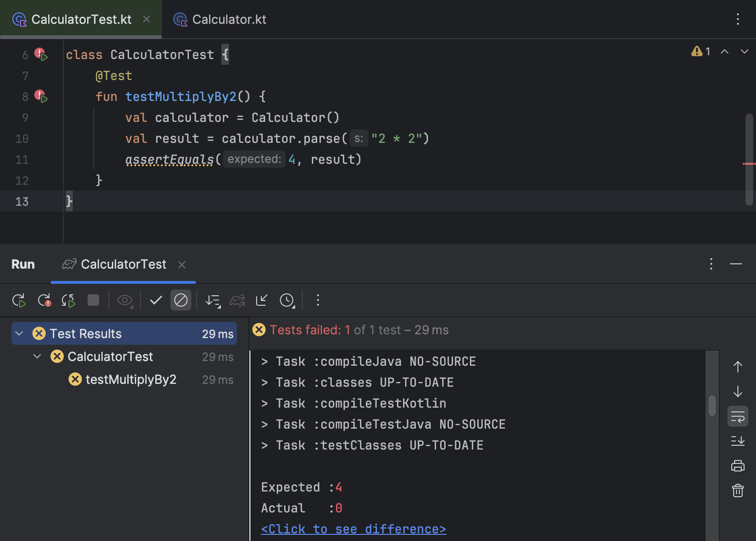Run test from gutter at line 8

[41, 97]
